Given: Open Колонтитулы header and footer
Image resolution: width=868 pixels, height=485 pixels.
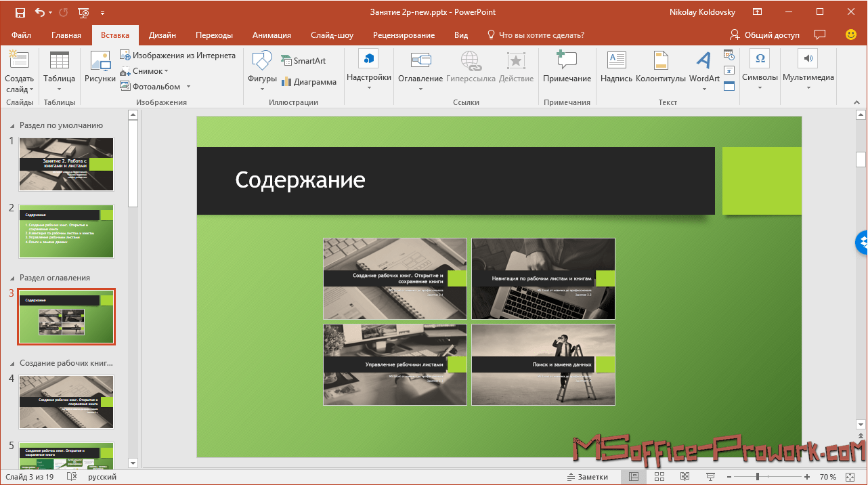Looking at the screenshot, I should 661,66.
